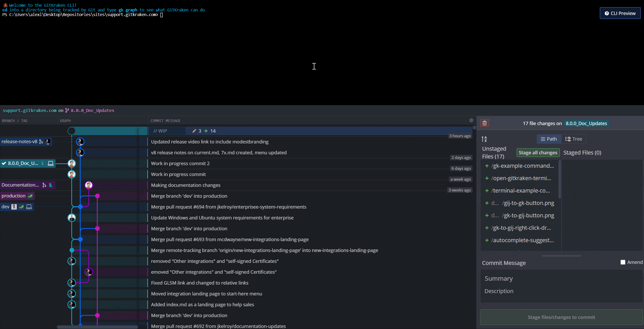Click the GRAPH column header
The height and width of the screenshot is (329, 644).
pyautogui.click(x=65, y=121)
